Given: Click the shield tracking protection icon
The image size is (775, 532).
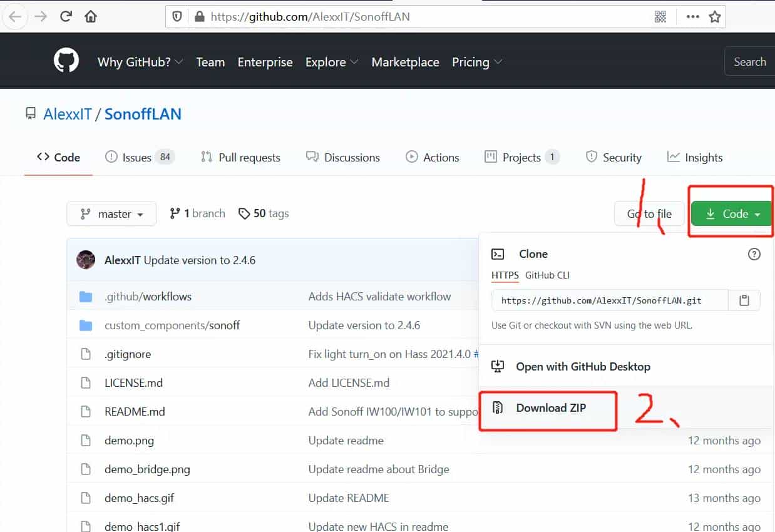Looking at the screenshot, I should click(177, 17).
